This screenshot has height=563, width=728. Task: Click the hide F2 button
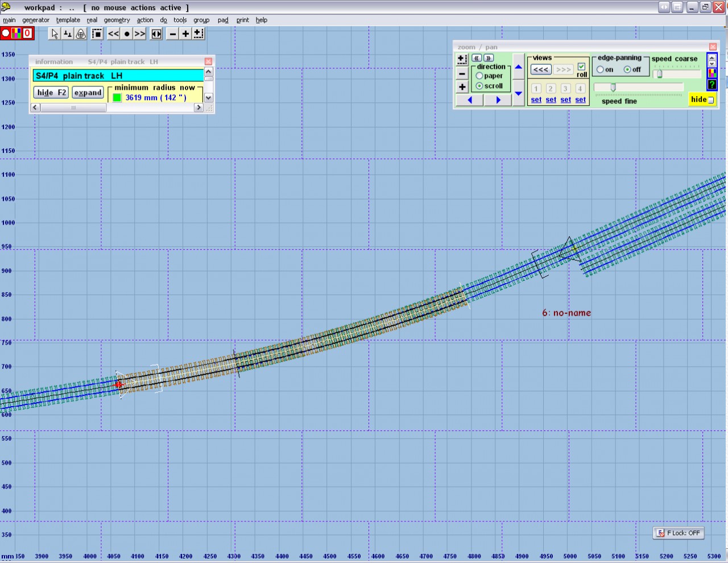pyautogui.click(x=51, y=93)
